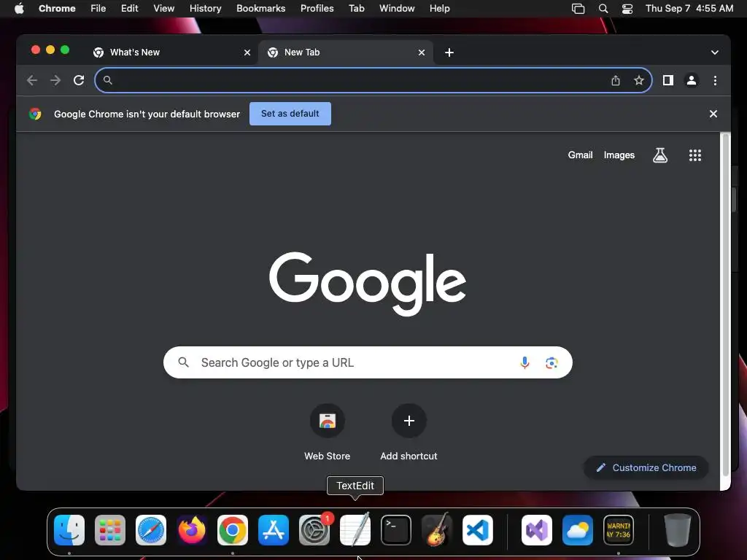Launch Firefox from the Dock

pos(192,530)
